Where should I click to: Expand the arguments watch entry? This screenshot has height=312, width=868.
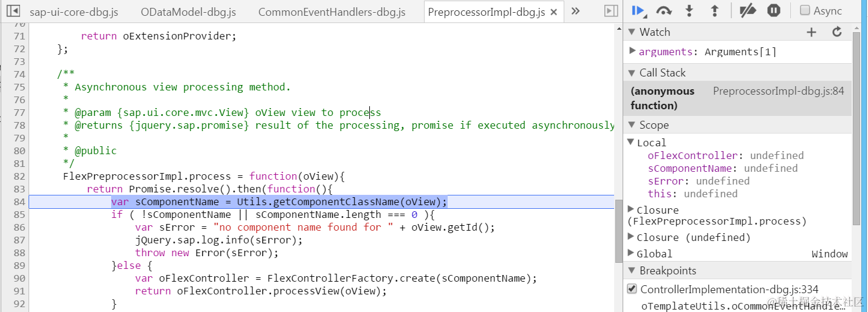tap(633, 51)
